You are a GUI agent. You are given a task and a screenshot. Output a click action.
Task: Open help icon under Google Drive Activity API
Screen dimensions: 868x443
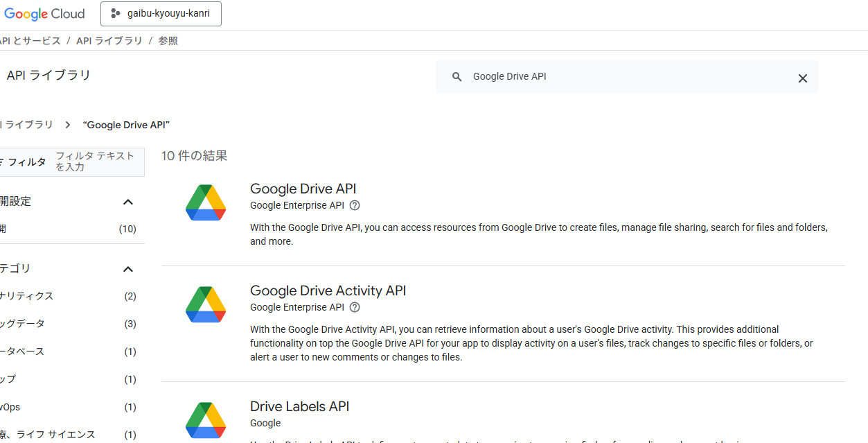[x=355, y=307]
